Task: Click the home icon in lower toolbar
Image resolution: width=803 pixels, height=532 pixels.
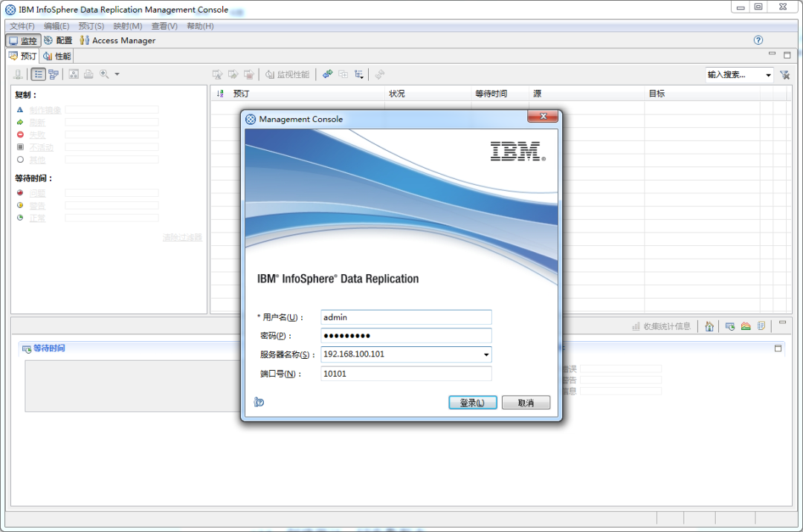Action: [709, 326]
